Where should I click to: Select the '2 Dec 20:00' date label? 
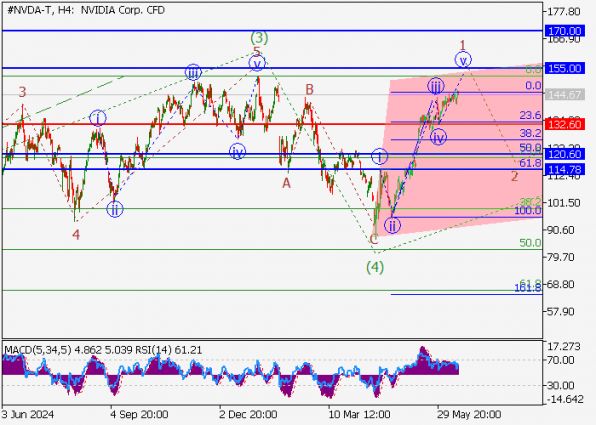point(248,414)
